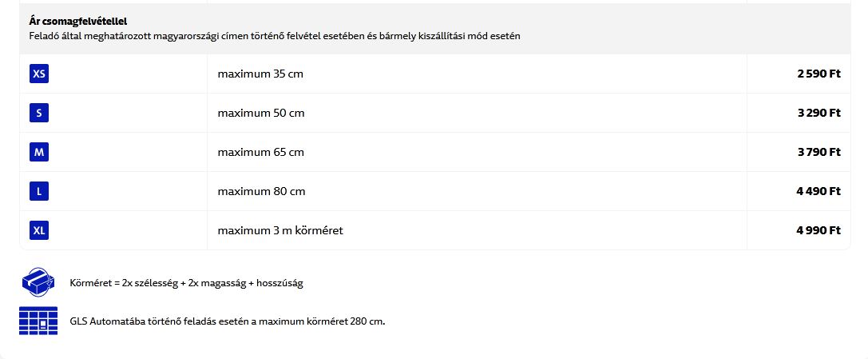Click the S size badge icon

click(39, 114)
